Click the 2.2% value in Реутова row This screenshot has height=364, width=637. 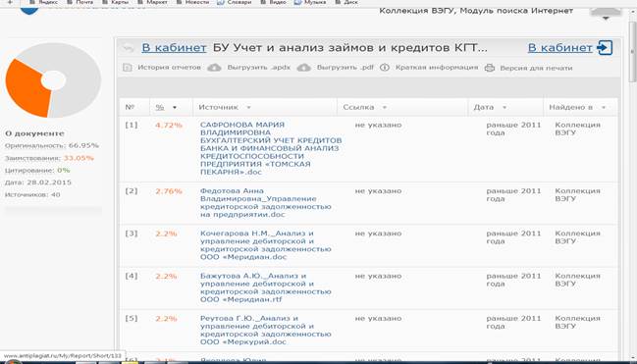point(166,319)
